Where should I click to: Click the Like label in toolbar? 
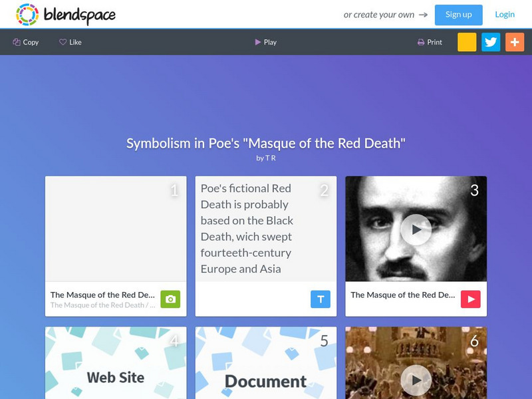(x=75, y=42)
